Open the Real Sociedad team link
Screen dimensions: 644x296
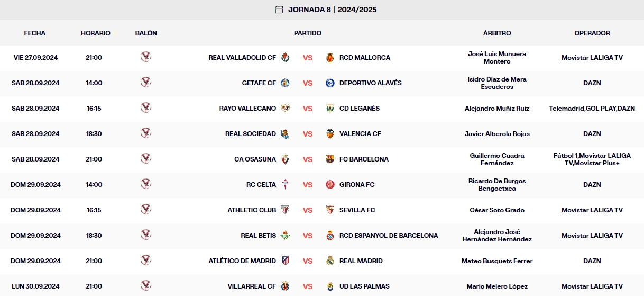(x=250, y=133)
